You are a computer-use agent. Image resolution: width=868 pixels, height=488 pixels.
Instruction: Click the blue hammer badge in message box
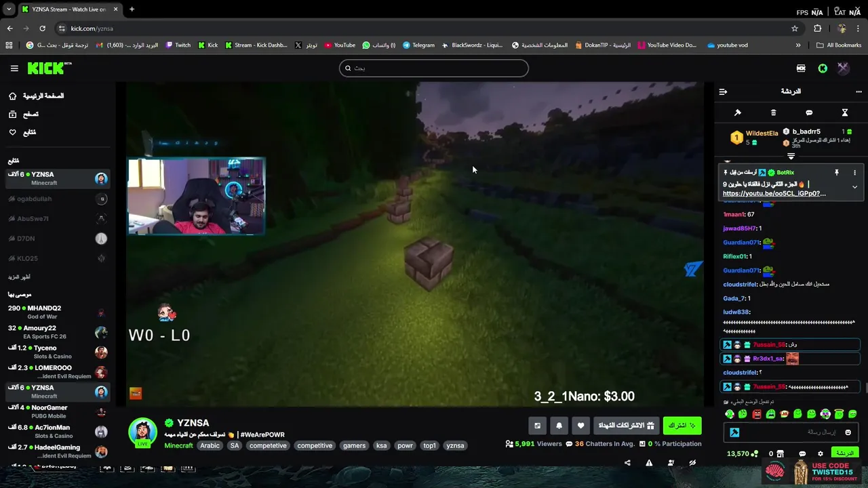[734, 432]
